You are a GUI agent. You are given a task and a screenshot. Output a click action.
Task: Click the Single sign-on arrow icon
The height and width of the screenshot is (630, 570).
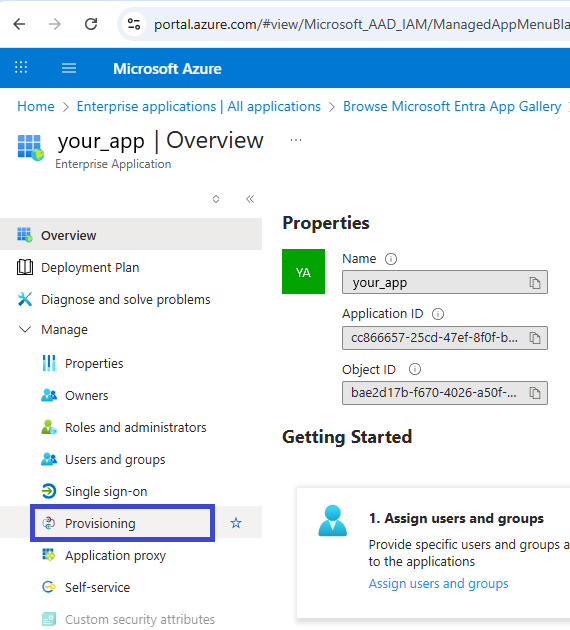tap(49, 491)
